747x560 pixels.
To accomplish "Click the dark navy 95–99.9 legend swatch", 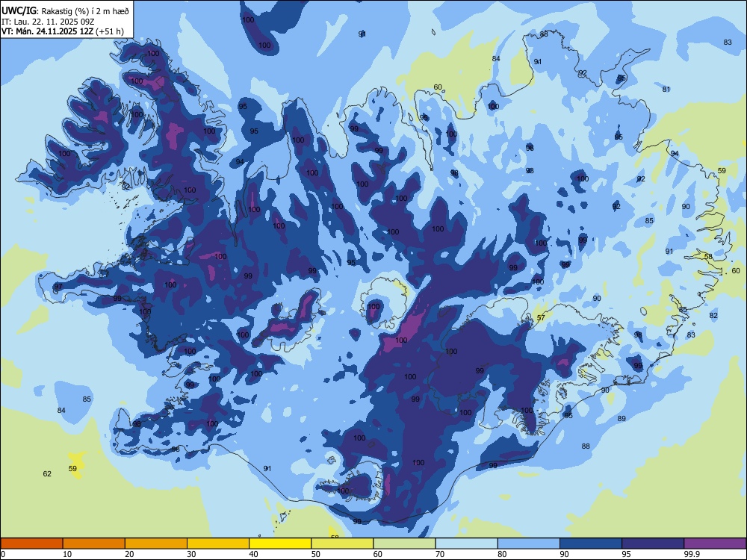I will point(653,544).
